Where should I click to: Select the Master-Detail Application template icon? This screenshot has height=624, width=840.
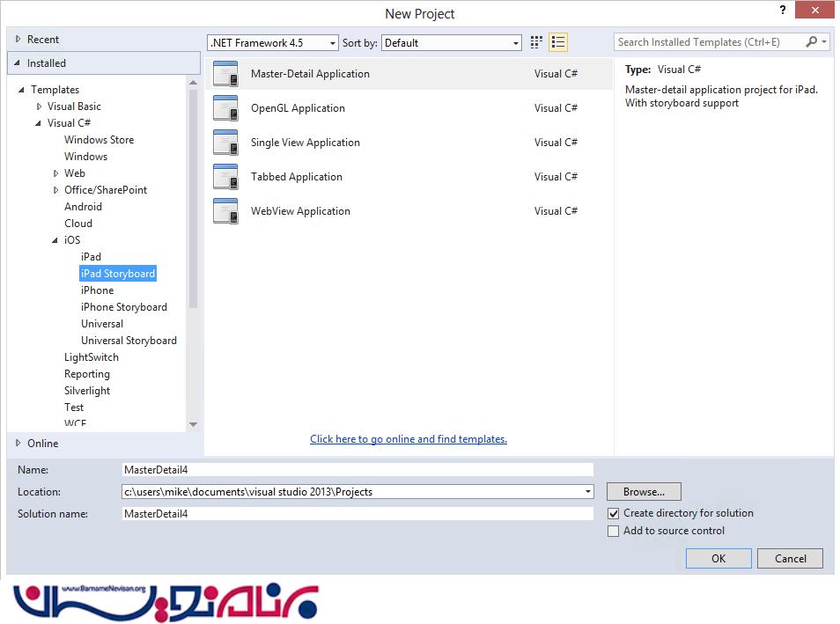point(225,74)
